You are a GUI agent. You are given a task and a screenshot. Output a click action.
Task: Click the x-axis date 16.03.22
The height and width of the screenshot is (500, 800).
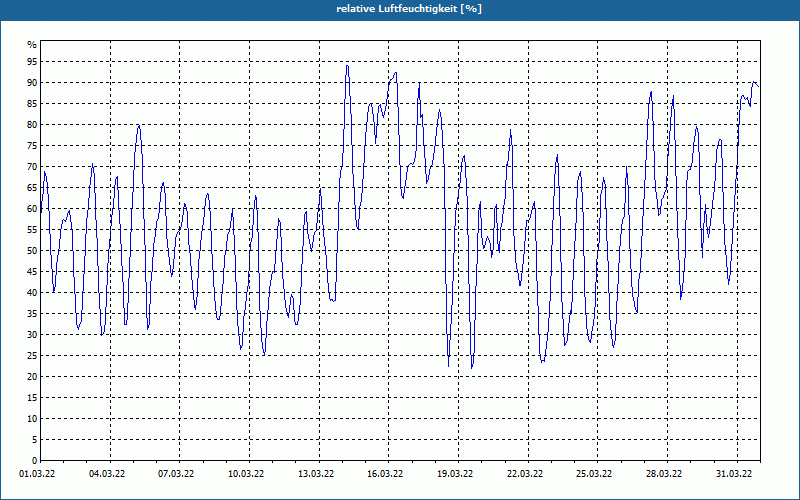pyautogui.click(x=386, y=474)
